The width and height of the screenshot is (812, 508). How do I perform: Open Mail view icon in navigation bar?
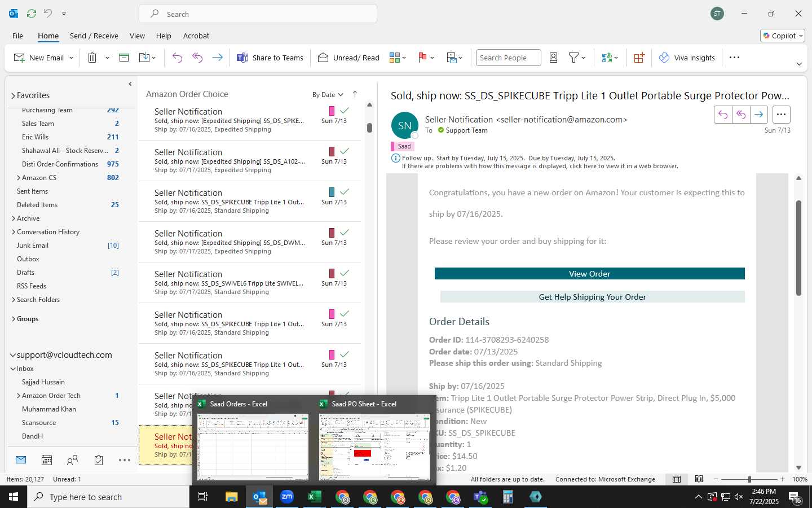(x=21, y=460)
